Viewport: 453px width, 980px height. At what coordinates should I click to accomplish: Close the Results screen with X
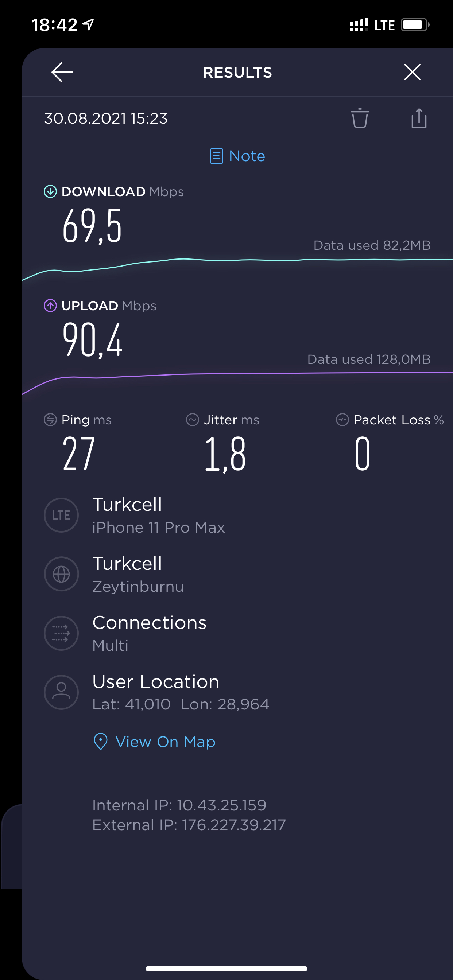click(412, 72)
